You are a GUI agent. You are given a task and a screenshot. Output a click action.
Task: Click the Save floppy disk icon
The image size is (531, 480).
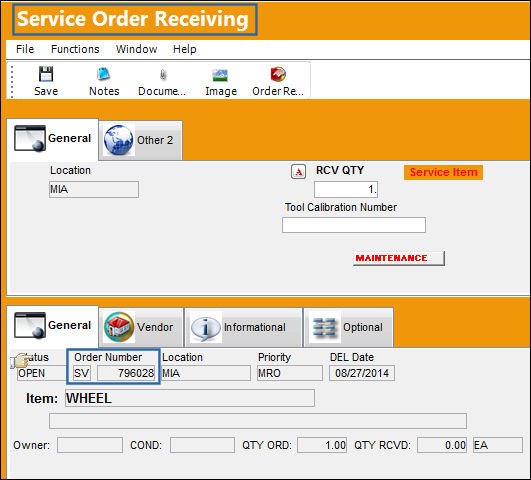click(46, 74)
